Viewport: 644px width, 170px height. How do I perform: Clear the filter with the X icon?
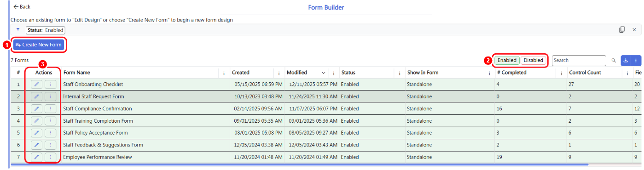(634, 29)
